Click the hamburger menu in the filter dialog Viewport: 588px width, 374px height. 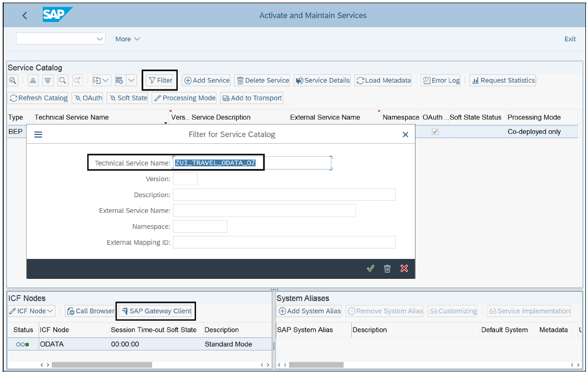(x=38, y=133)
